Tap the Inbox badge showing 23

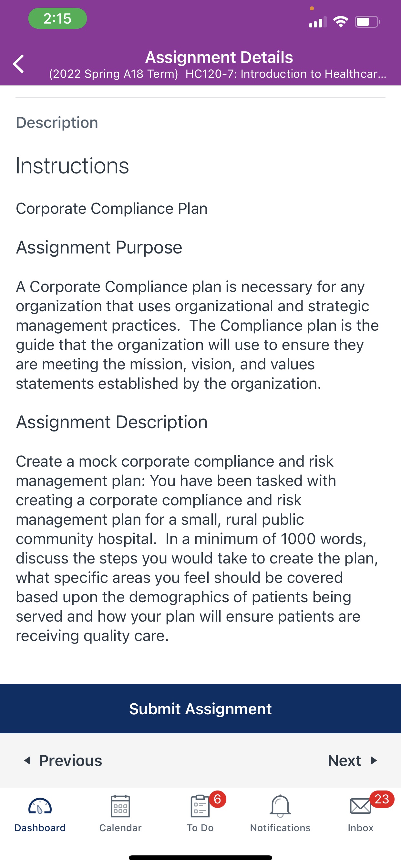pos(382,799)
